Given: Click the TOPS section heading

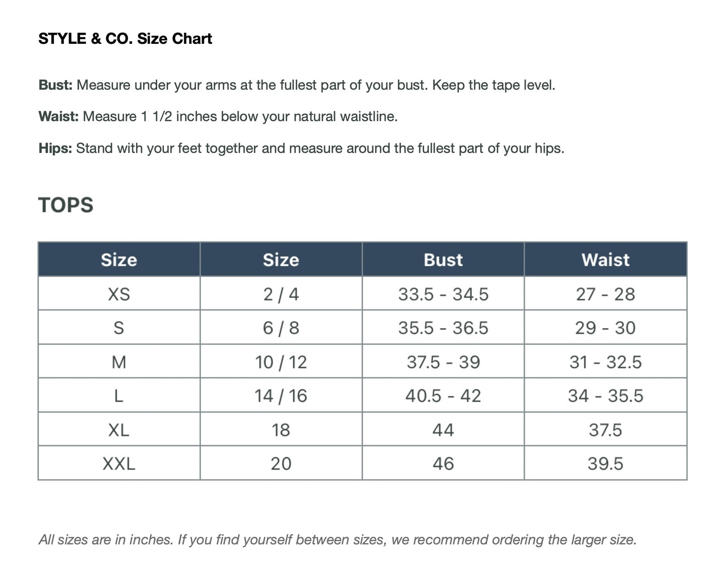Looking at the screenshot, I should pos(66,205).
